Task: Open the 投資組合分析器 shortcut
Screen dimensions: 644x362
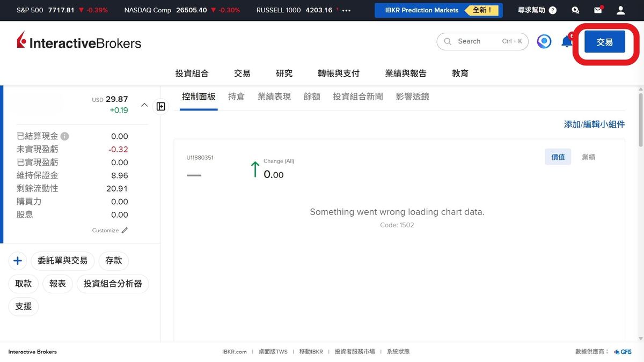Action: [x=113, y=284]
